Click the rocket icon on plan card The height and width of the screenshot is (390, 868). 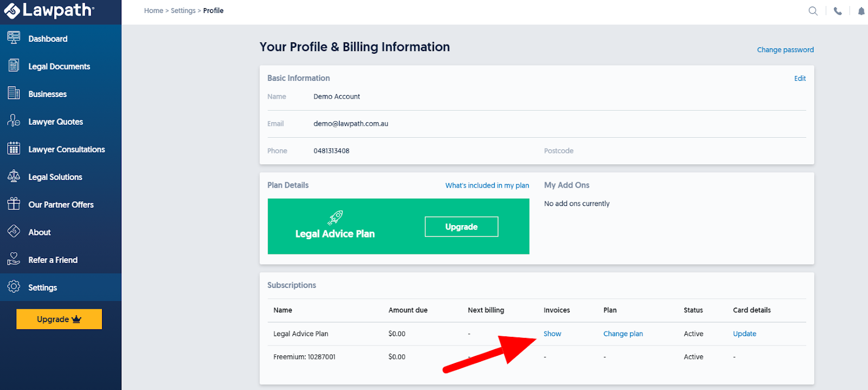(335, 218)
